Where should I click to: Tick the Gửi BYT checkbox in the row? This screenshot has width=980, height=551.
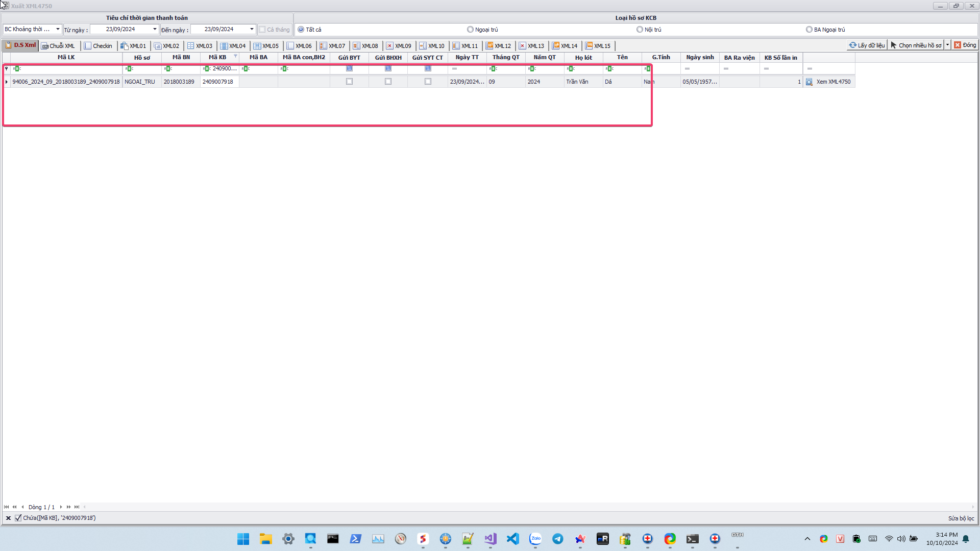(349, 82)
